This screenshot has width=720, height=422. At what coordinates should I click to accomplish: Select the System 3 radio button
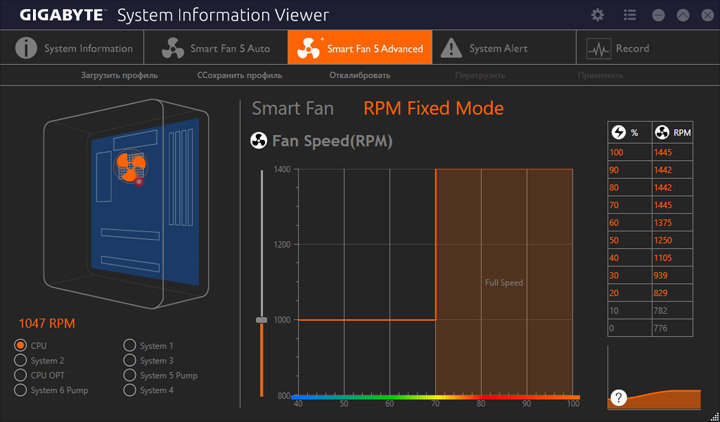point(129,360)
